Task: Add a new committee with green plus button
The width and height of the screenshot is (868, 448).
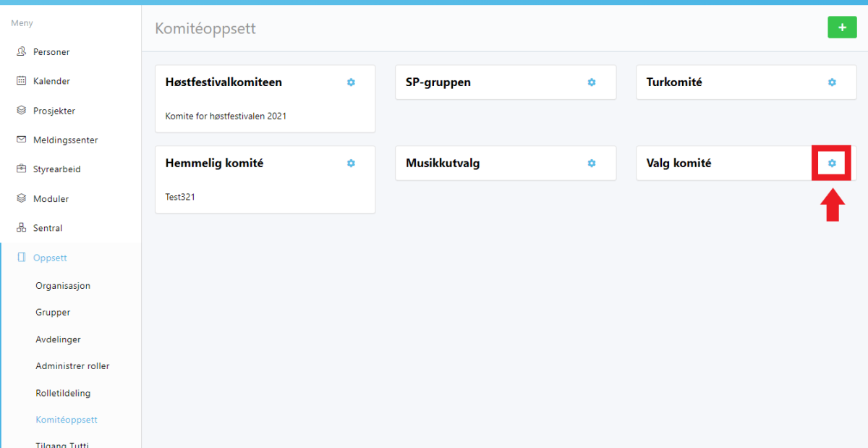Action: pyautogui.click(x=842, y=28)
